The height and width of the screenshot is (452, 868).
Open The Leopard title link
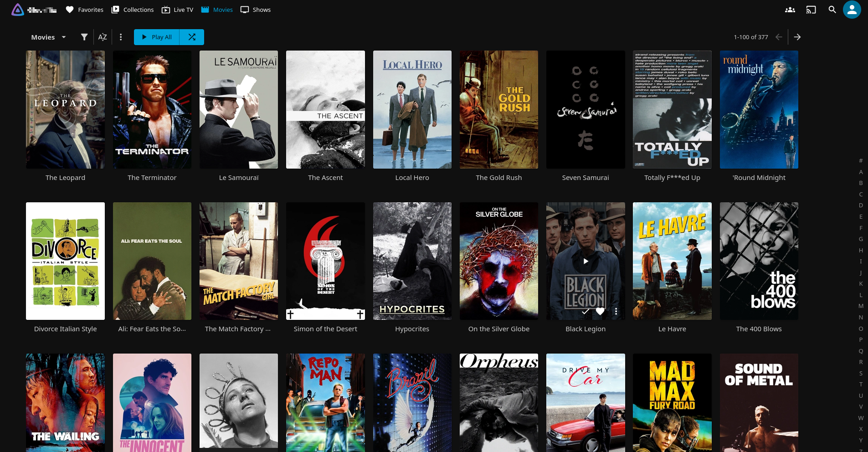tap(65, 178)
